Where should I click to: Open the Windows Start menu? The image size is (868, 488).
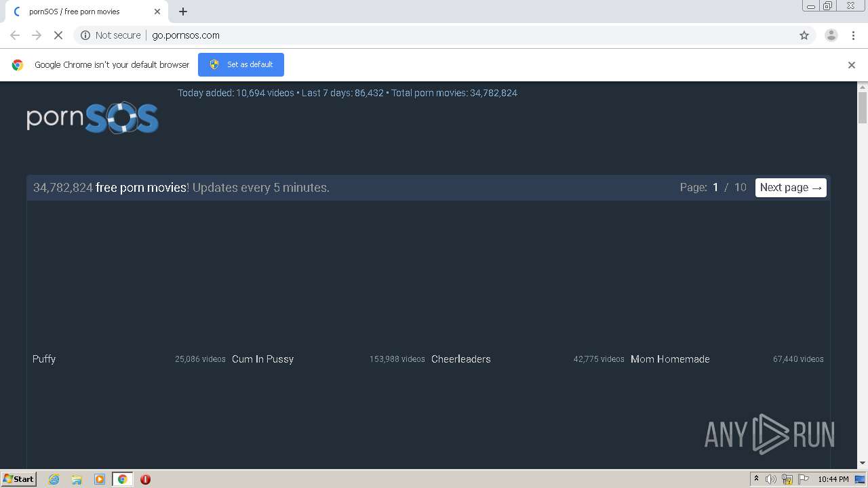pyautogui.click(x=19, y=479)
